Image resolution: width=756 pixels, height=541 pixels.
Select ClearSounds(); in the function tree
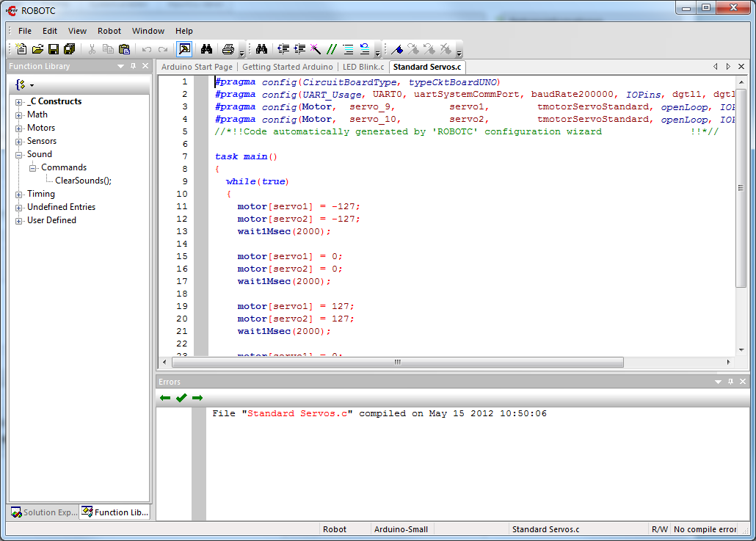pyautogui.click(x=83, y=181)
